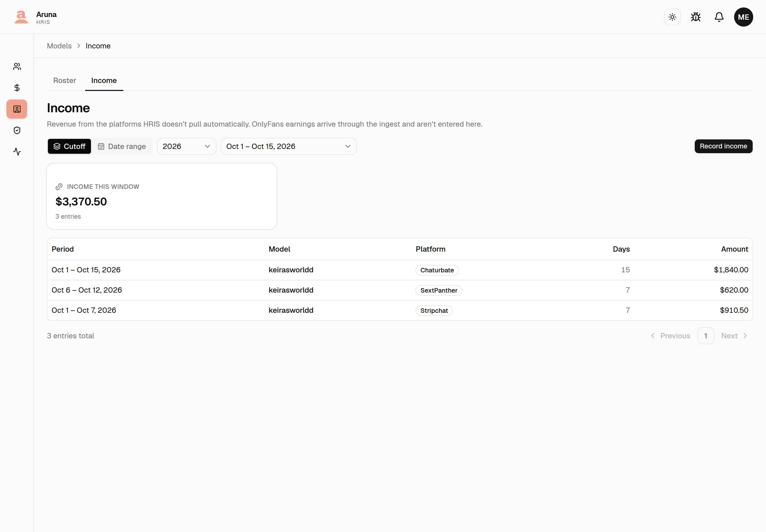
Task: Open the people sidebar icon
Action: point(17,67)
